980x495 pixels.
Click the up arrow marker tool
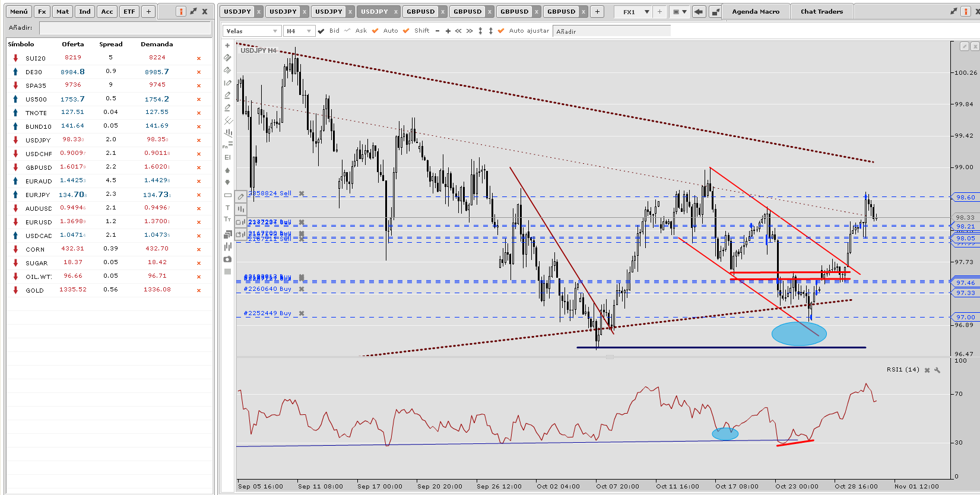[x=227, y=170]
